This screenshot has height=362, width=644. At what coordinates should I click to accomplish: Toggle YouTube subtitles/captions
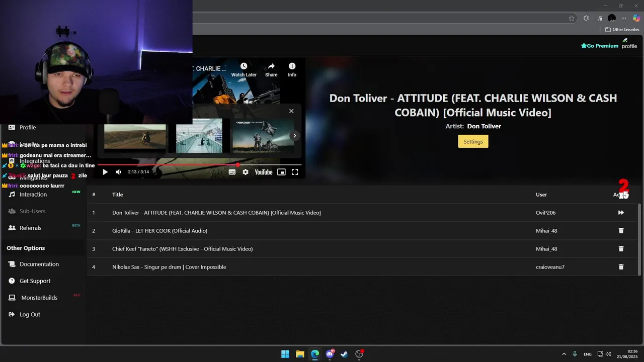point(232,172)
